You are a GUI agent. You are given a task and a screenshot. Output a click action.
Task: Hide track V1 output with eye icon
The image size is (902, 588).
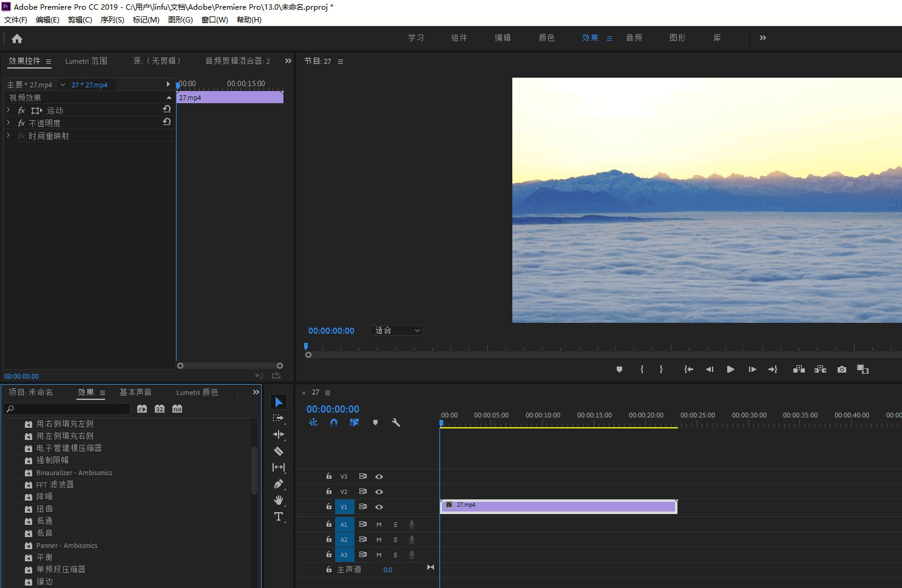[x=379, y=507]
